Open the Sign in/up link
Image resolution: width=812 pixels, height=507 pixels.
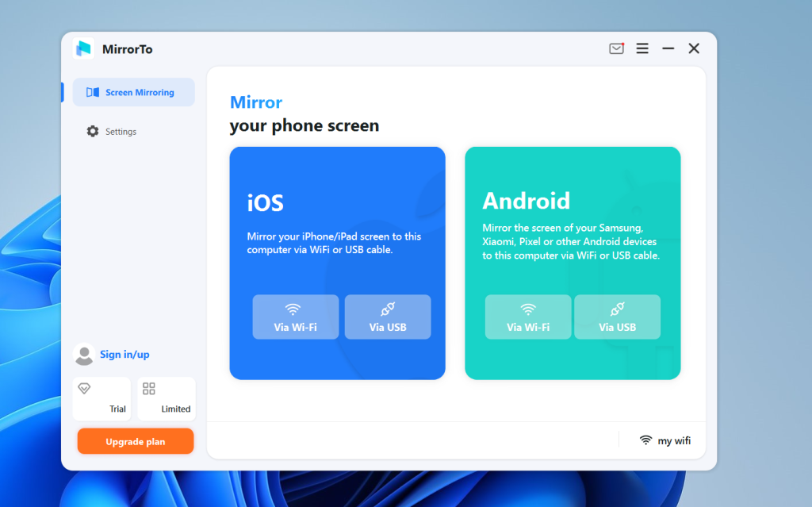point(126,355)
